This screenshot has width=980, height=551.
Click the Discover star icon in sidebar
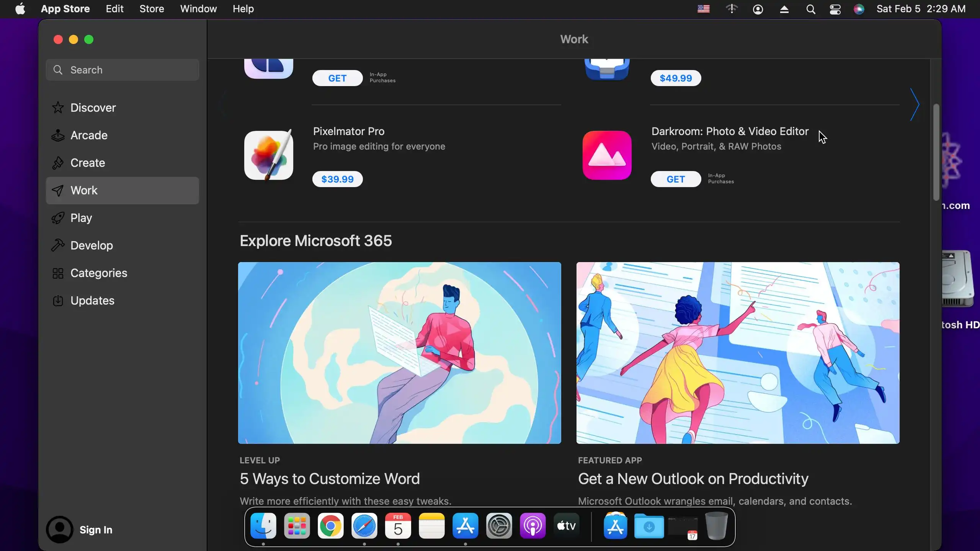tap(58, 108)
